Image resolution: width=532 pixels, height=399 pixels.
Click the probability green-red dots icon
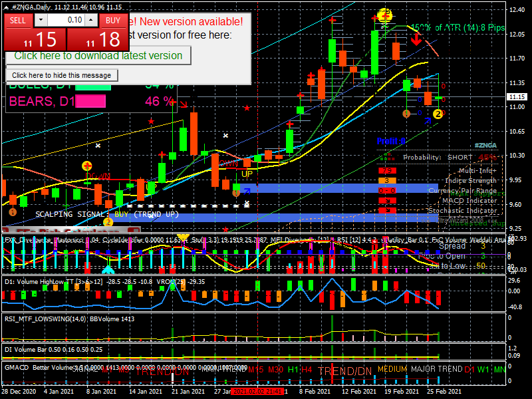388,158
